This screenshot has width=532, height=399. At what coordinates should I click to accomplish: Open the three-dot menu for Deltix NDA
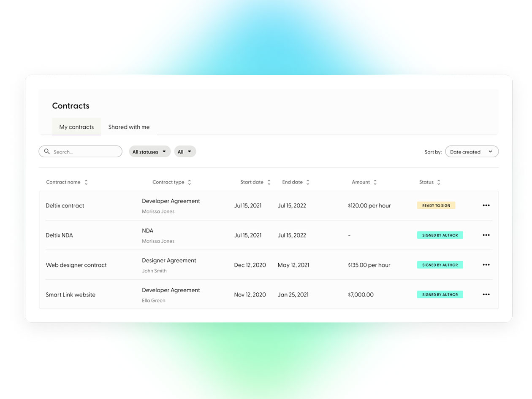click(486, 235)
